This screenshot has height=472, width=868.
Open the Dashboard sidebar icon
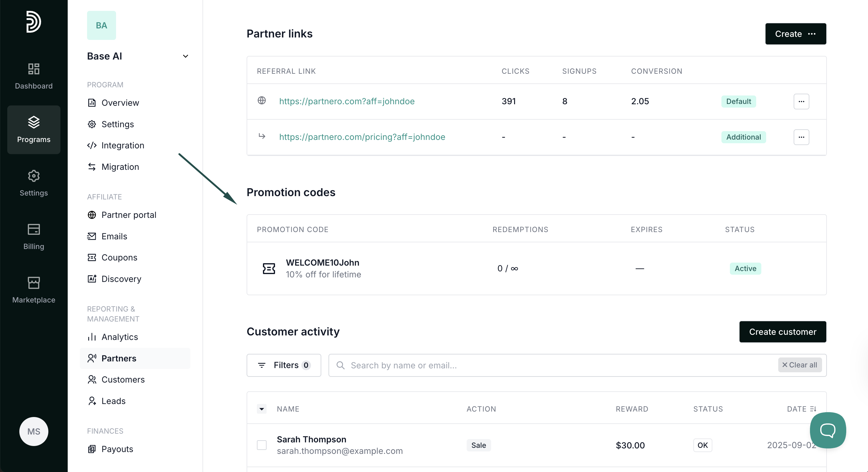[34, 76]
